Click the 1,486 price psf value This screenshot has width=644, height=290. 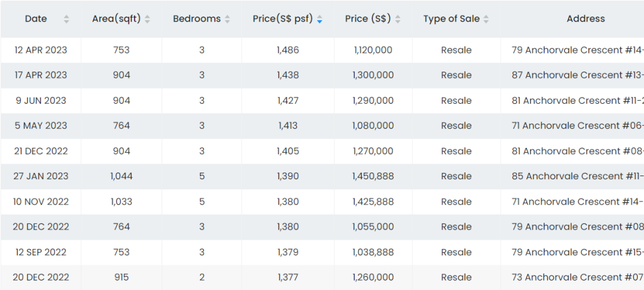pyautogui.click(x=287, y=50)
